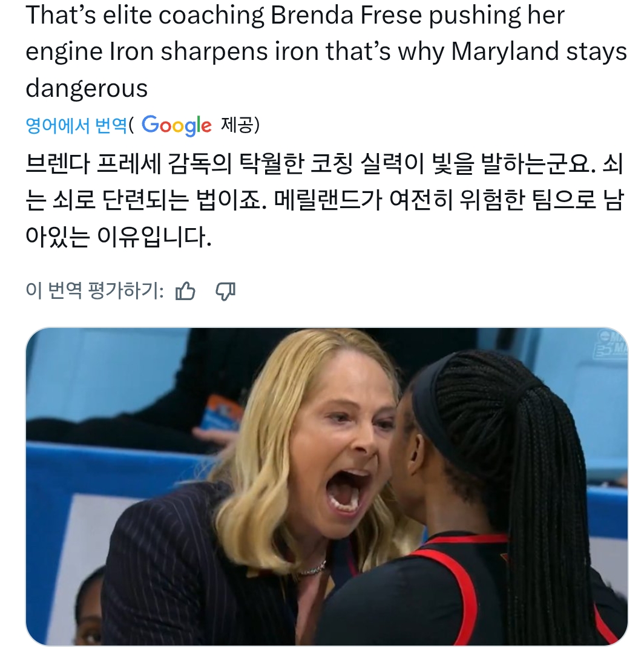This screenshot has height=671, width=644.
Task: Click the Google logo in translation credit
Action: 176,125
